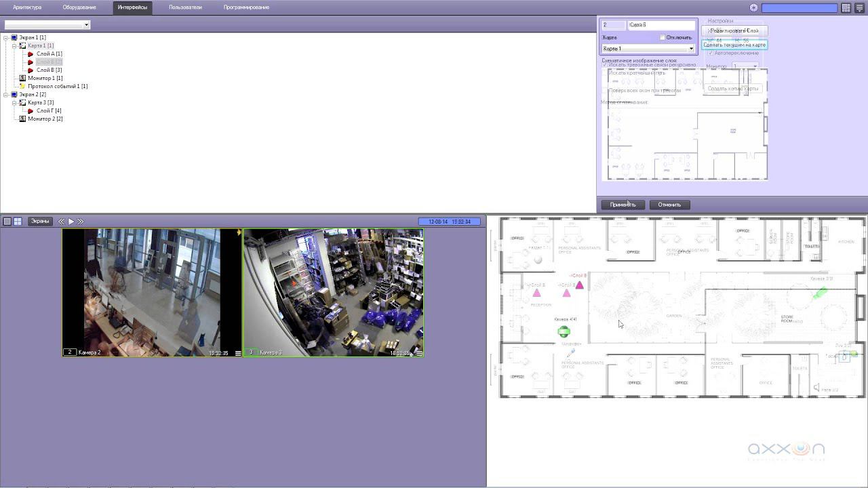Click the Отменить button
Viewport: 868px width, 488px height.
coord(669,205)
